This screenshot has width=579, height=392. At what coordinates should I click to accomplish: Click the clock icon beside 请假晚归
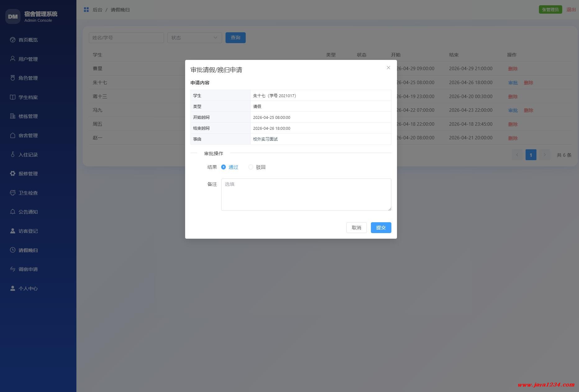click(x=12, y=250)
